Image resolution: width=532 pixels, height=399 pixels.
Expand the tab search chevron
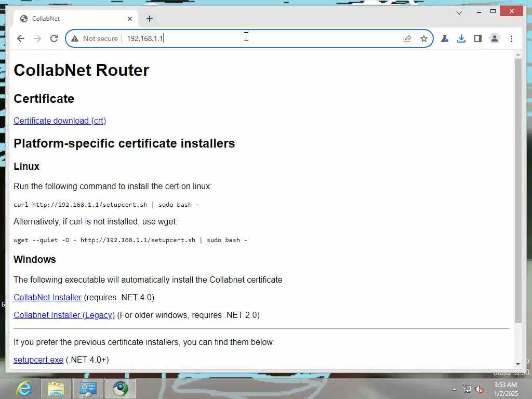coord(459,13)
